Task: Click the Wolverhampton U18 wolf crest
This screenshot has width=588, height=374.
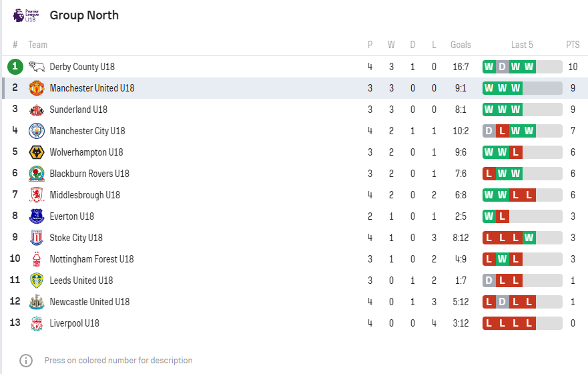Action: coord(37,152)
